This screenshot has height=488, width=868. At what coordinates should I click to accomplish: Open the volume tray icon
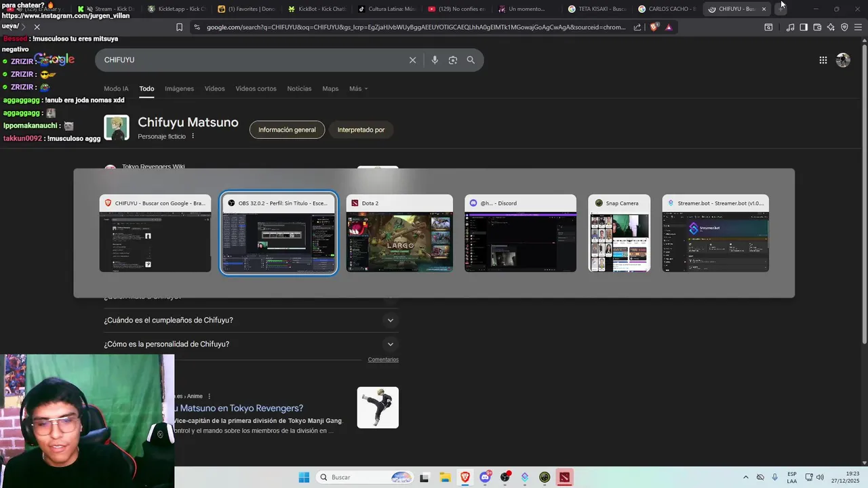pyautogui.click(x=820, y=477)
